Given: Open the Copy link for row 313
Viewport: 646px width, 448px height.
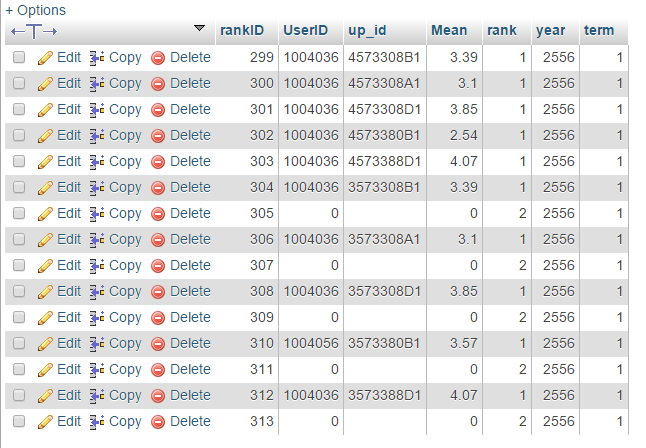Looking at the screenshot, I should pyautogui.click(x=125, y=422).
